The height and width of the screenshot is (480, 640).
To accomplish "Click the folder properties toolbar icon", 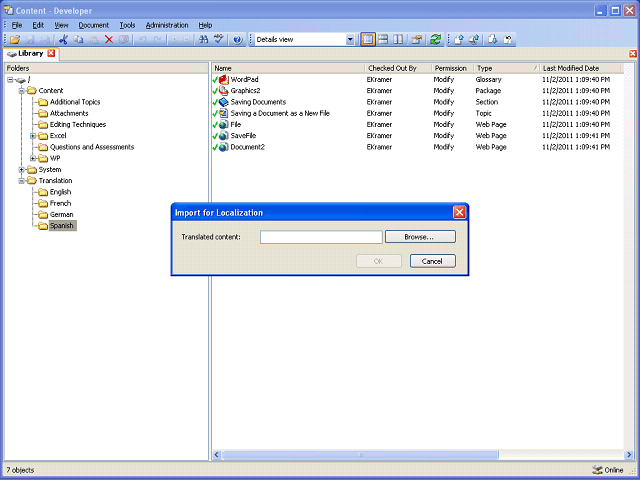I will tap(417, 39).
